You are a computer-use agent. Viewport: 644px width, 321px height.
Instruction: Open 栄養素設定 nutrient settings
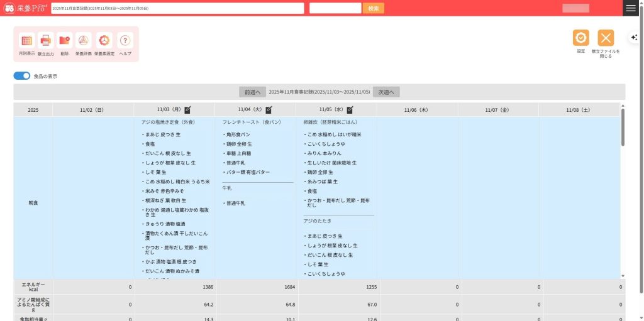pyautogui.click(x=104, y=41)
